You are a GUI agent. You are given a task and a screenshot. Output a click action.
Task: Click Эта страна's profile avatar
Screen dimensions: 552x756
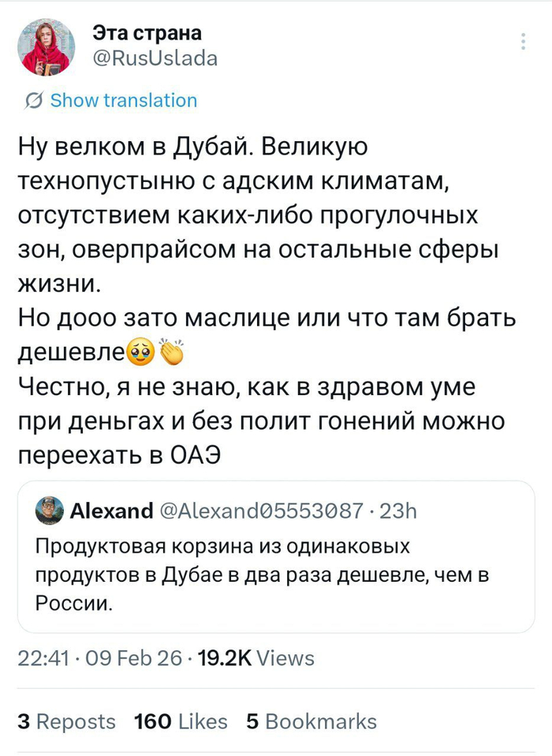pos(46,47)
